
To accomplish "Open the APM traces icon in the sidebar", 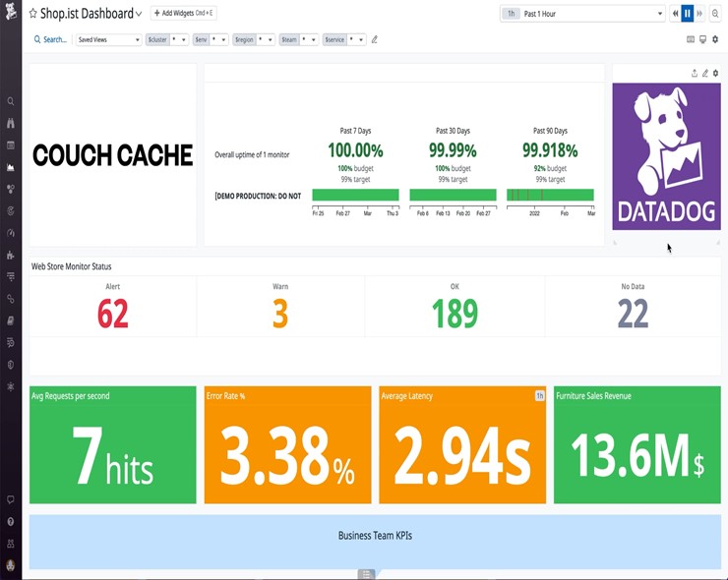I will pos(11,276).
